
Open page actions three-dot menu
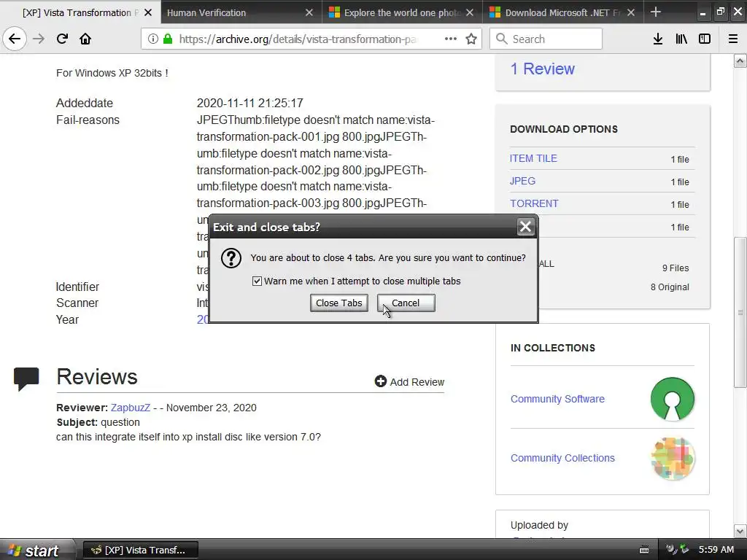point(451,39)
